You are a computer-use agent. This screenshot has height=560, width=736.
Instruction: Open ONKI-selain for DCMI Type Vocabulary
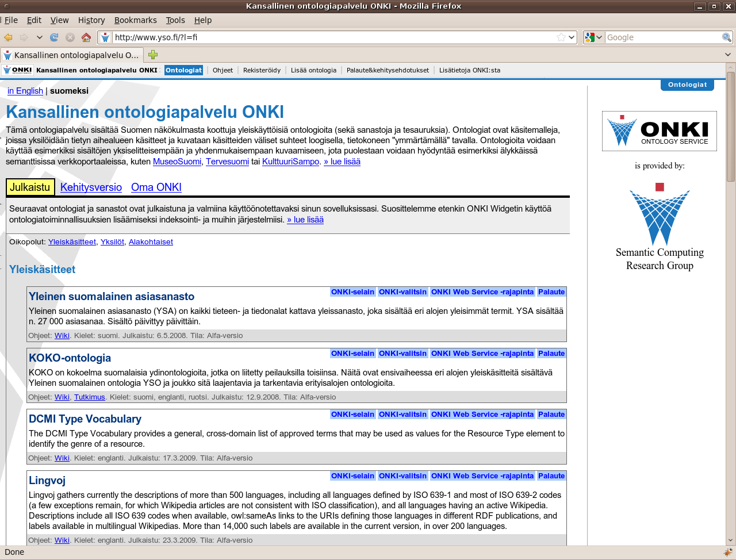pyautogui.click(x=352, y=415)
